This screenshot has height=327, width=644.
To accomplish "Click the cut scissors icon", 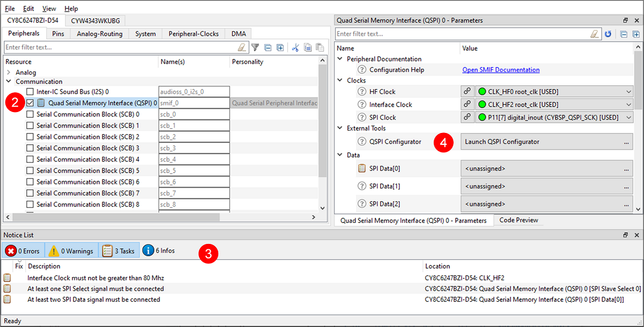I will point(295,47).
